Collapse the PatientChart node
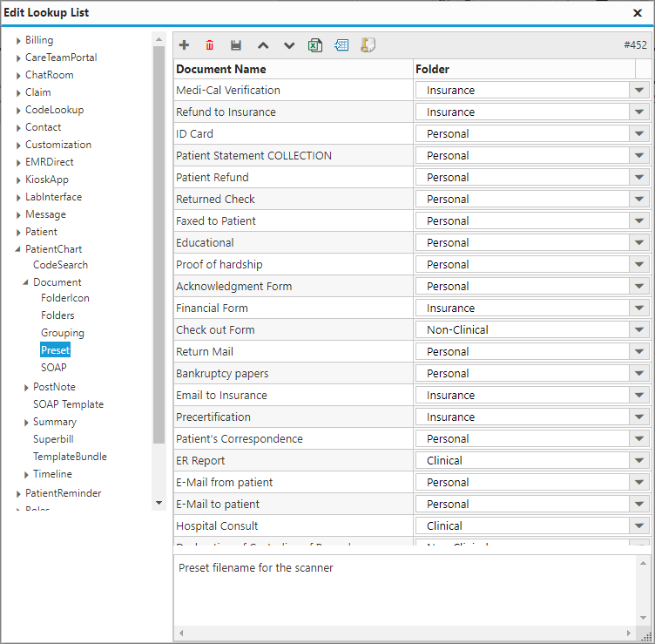655x644 pixels. coord(18,249)
